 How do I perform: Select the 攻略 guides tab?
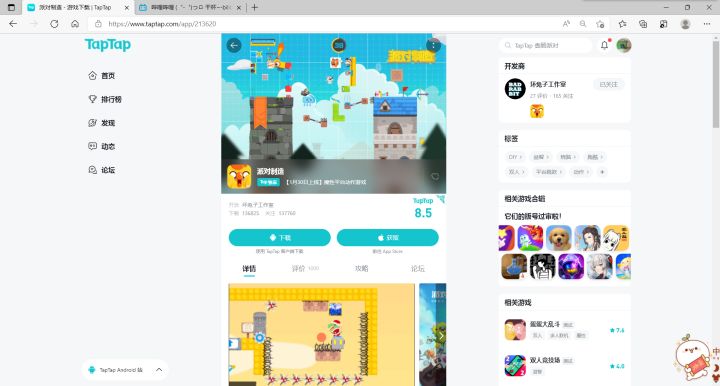click(x=361, y=269)
